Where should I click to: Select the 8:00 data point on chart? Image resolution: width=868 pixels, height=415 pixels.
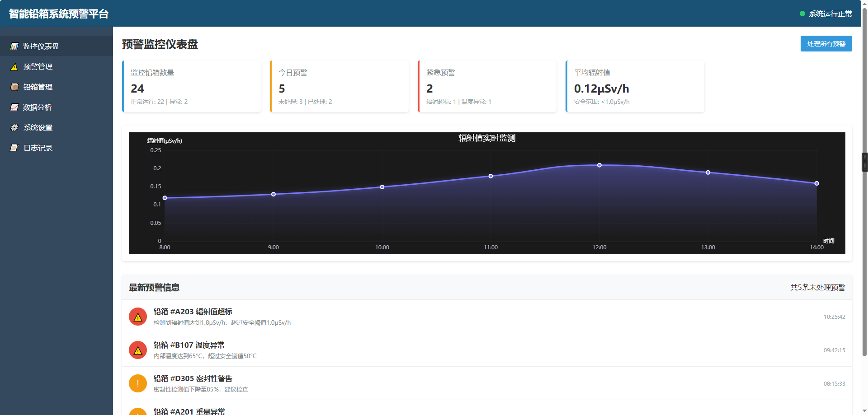click(165, 198)
